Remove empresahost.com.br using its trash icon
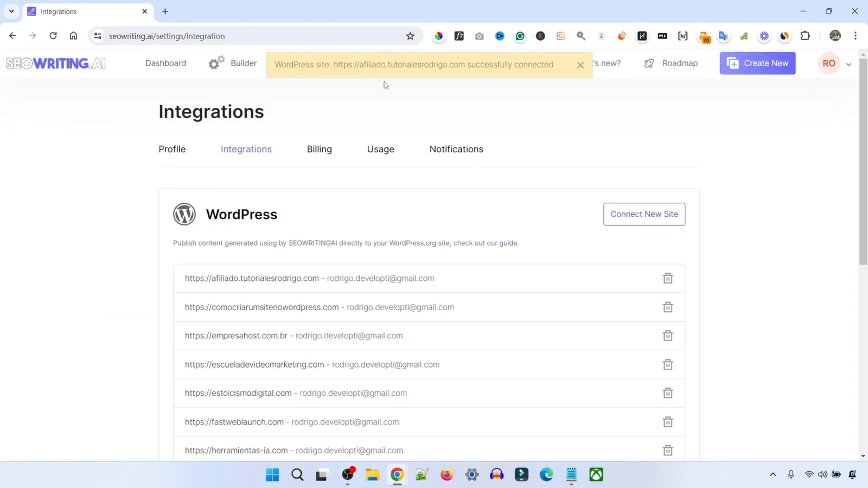This screenshot has width=868, height=488. (x=667, y=335)
